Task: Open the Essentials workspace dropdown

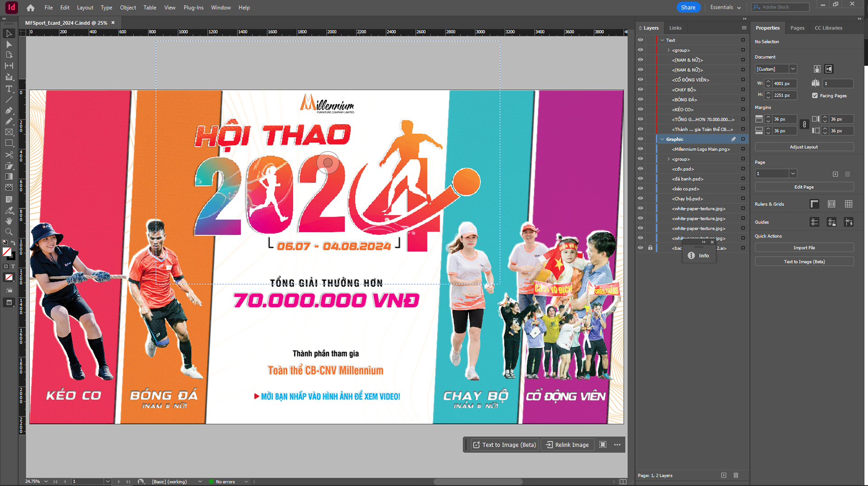Action: pyautogui.click(x=725, y=7)
